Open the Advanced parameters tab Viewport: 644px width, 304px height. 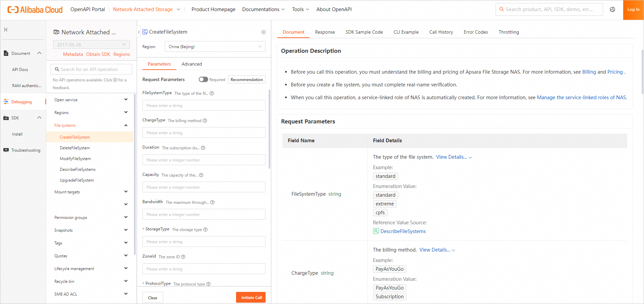point(192,64)
